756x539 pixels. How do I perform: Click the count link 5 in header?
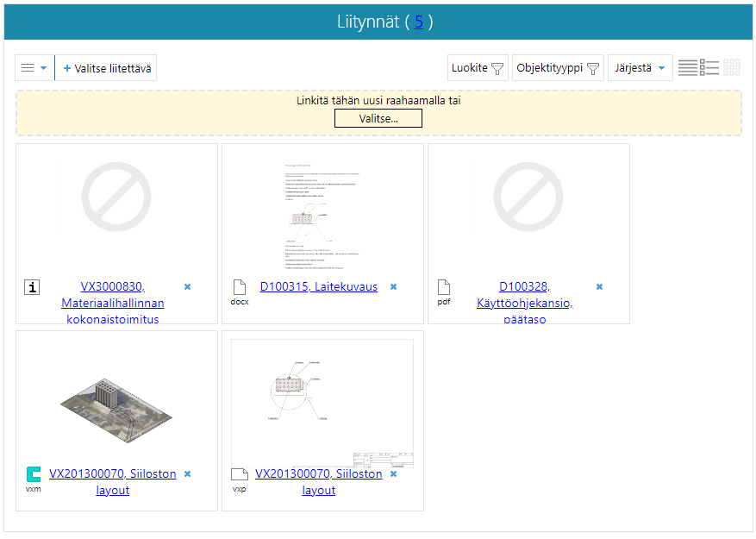[418, 22]
